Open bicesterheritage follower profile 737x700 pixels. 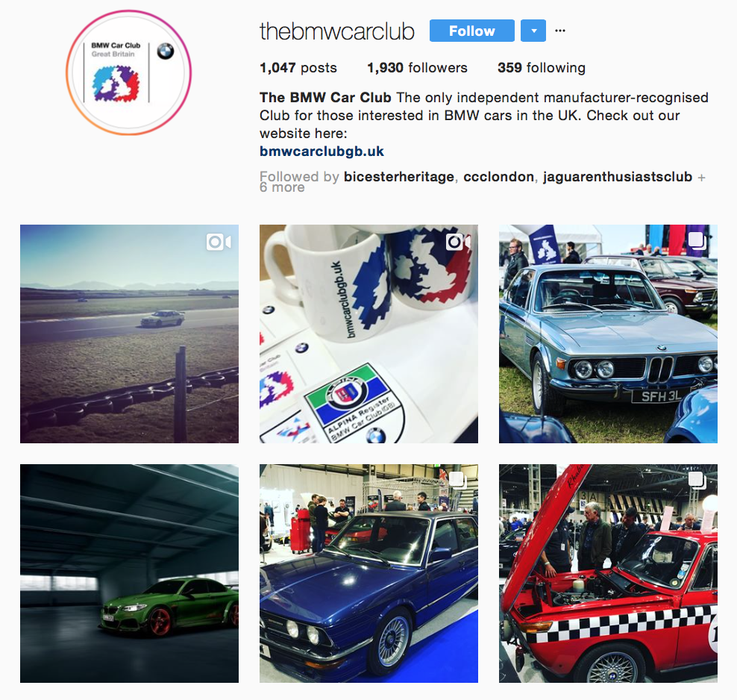coord(398,177)
